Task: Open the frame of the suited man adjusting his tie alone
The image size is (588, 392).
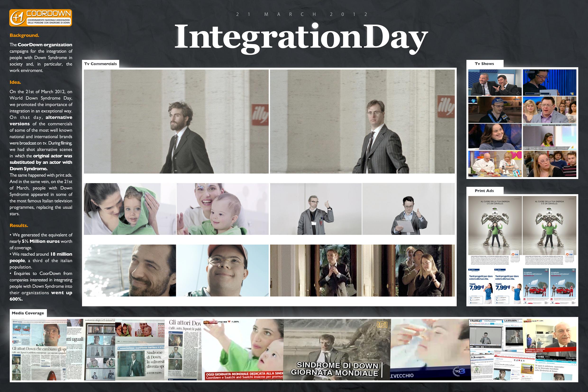Action: [x=316, y=270]
